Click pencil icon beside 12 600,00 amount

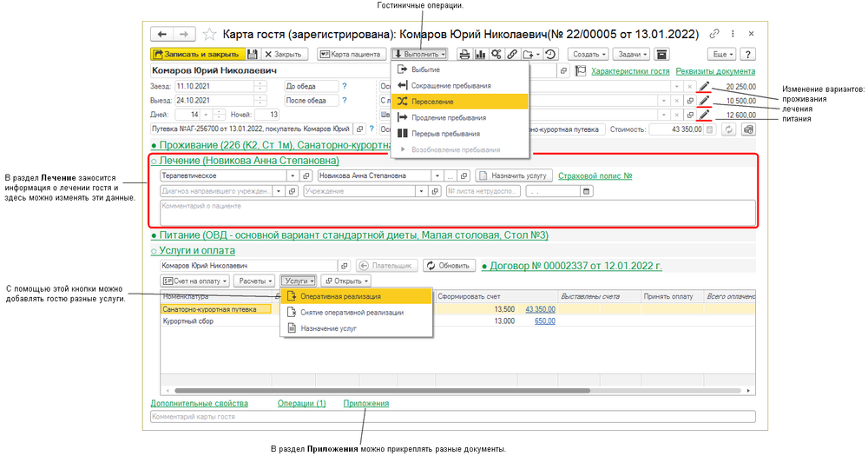click(x=704, y=115)
